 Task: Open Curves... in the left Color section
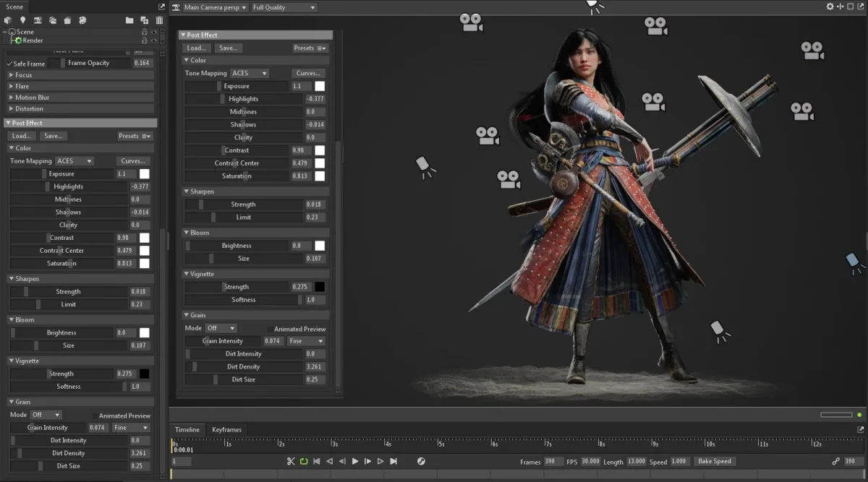click(x=133, y=161)
